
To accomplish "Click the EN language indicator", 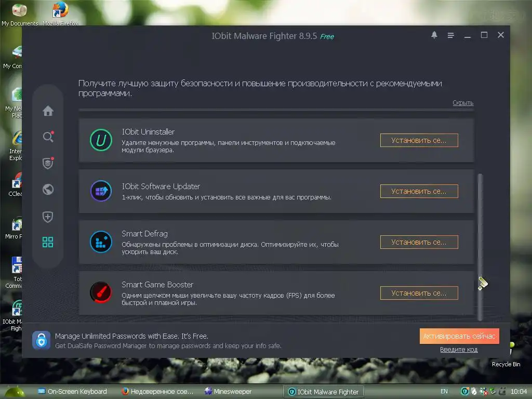I will [444, 392].
